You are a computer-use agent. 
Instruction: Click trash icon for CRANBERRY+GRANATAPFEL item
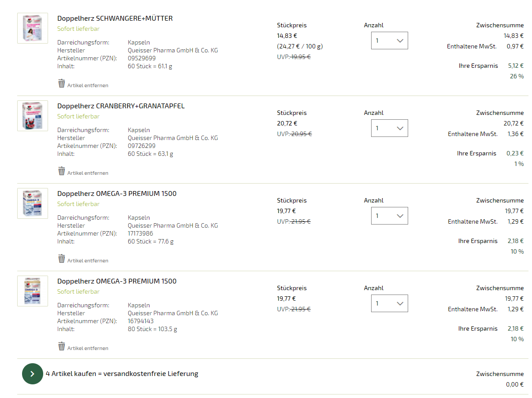62,171
